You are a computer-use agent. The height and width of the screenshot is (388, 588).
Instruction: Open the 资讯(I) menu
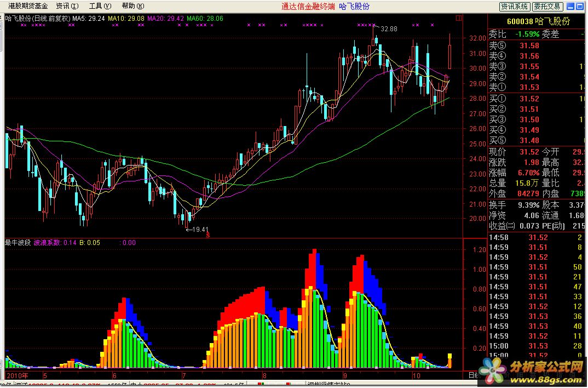pos(67,7)
